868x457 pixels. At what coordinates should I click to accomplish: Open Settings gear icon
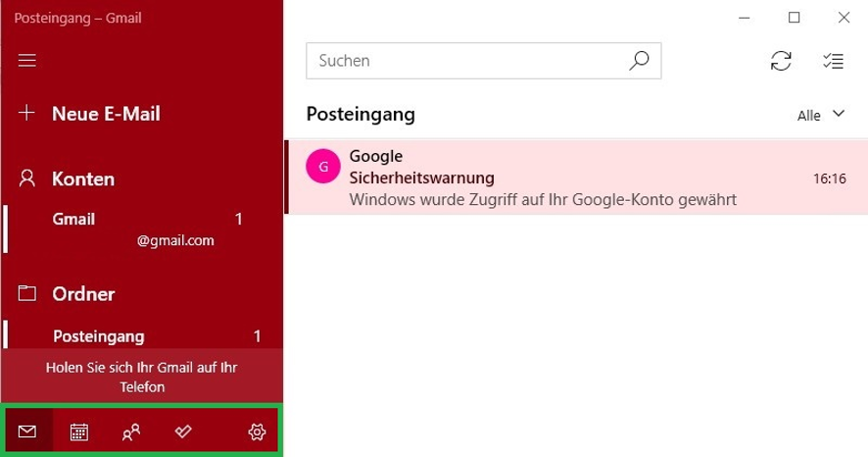pos(257,432)
